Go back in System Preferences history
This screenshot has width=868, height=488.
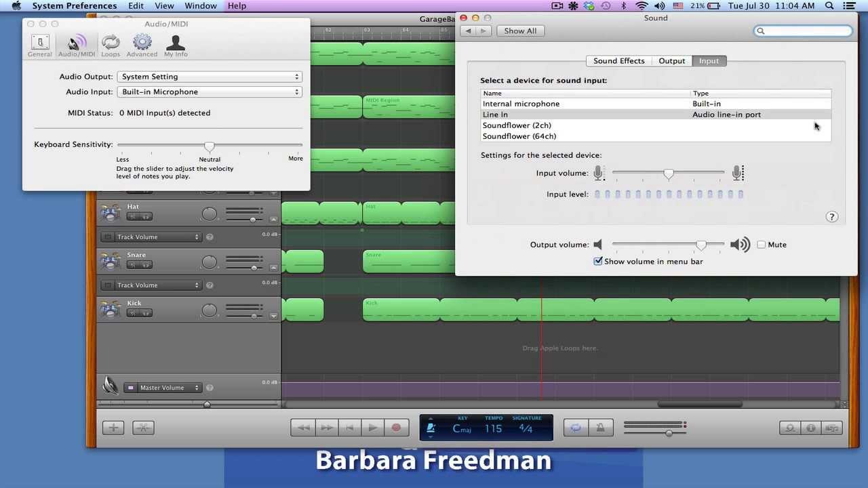(x=467, y=30)
